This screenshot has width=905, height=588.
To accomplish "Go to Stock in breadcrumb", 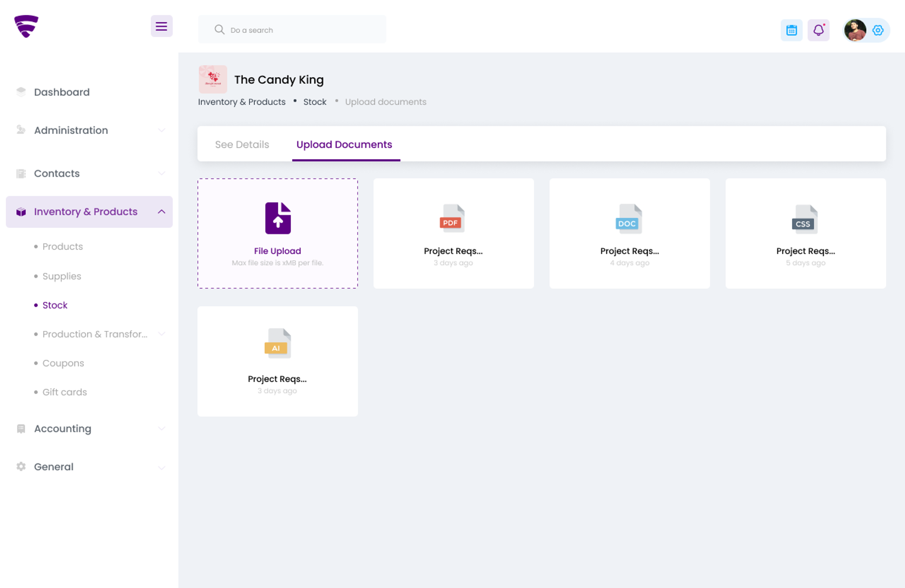I will [x=315, y=102].
